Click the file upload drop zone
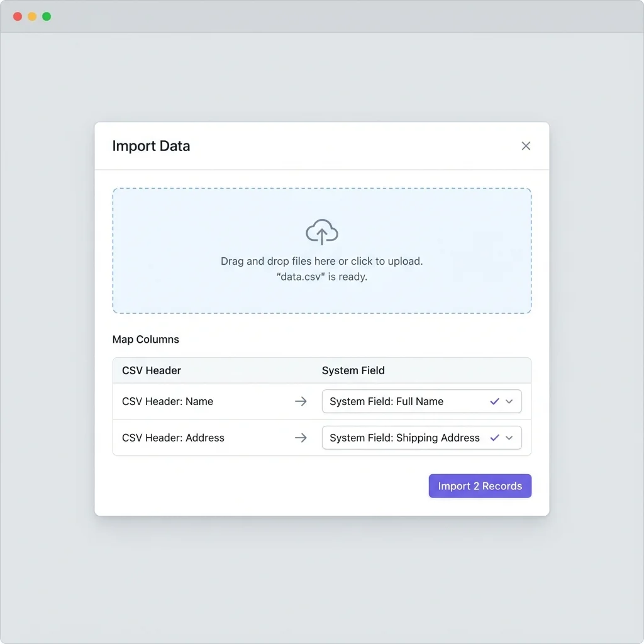 [x=321, y=250]
